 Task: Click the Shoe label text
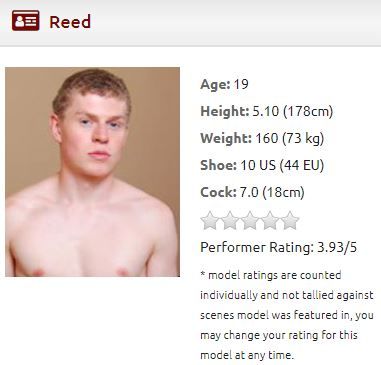[x=218, y=165]
